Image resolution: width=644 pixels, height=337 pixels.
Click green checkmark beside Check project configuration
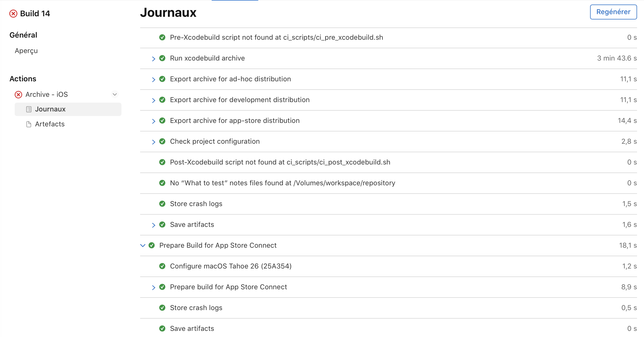click(162, 141)
